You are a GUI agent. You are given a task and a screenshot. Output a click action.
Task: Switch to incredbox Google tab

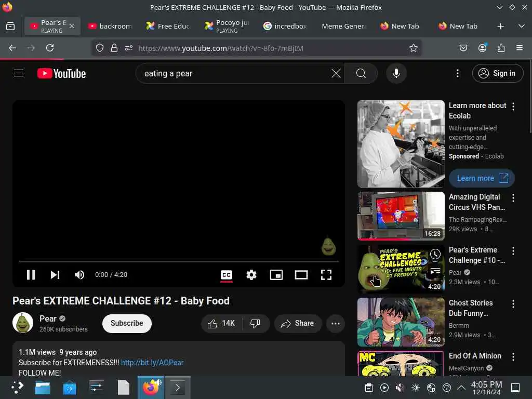285,26
